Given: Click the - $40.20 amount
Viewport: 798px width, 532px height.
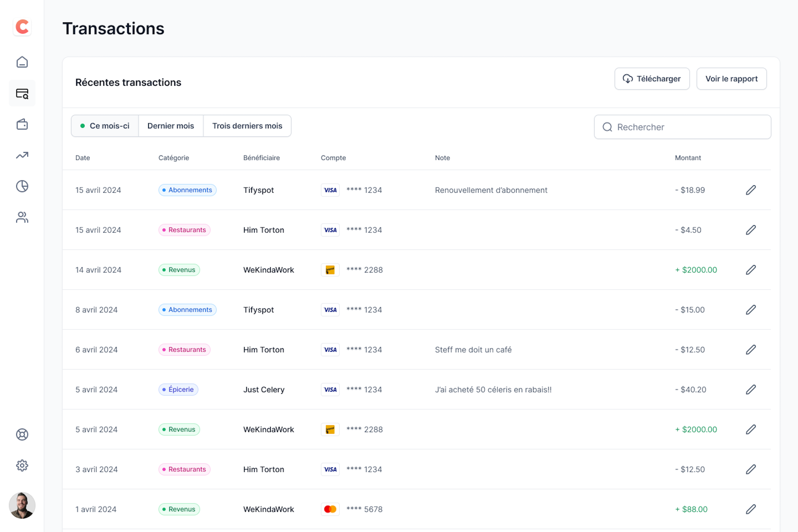Looking at the screenshot, I should point(690,389).
